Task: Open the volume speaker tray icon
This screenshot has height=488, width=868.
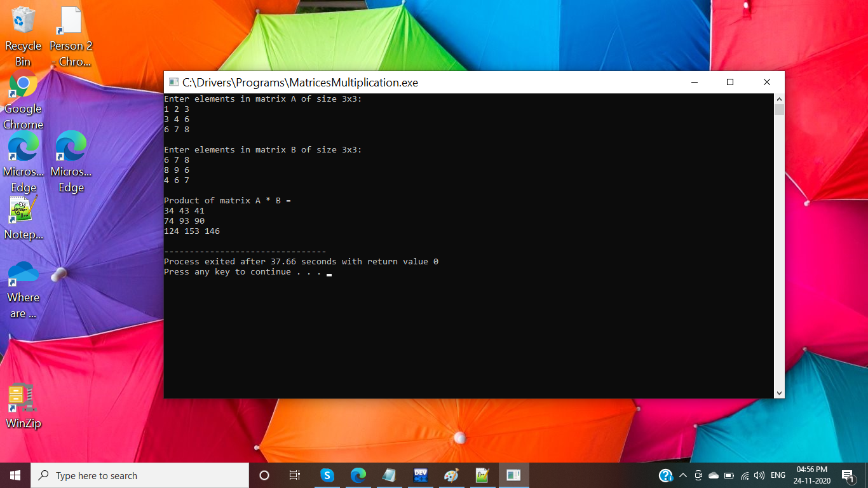Action: (759, 475)
